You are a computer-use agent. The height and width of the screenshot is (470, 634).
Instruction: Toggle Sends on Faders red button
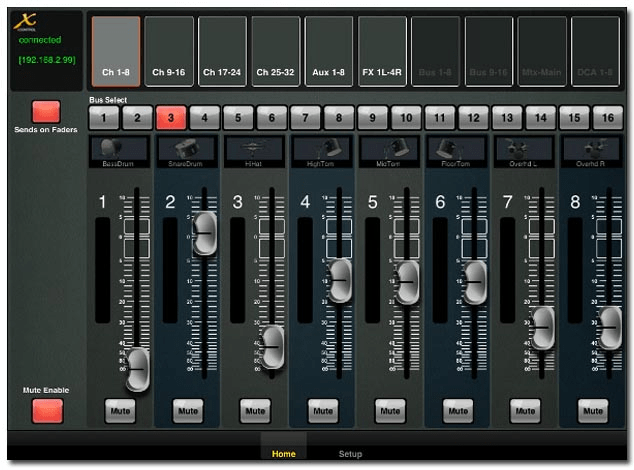[46, 112]
